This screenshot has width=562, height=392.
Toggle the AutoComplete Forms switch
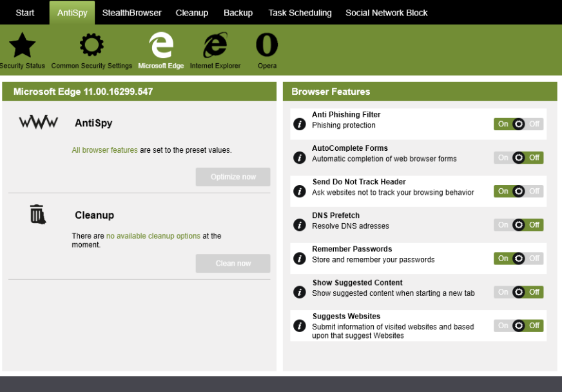point(518,158)
